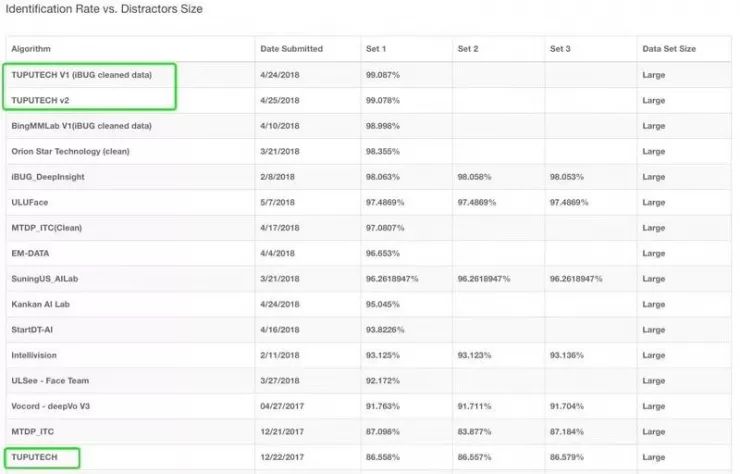The width and height of the screenshot is (740, 474).
Task: Click the date 12/22/2017
Action: click(x=282, y=457)
